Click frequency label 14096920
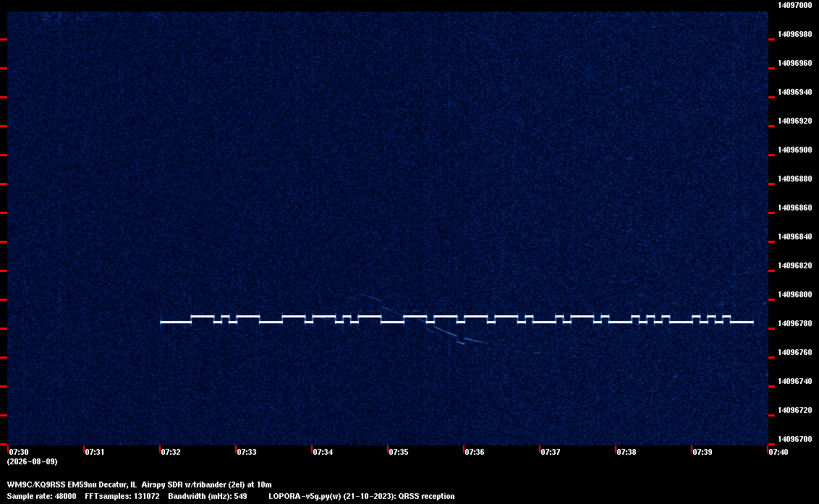 tap(795, 121)
